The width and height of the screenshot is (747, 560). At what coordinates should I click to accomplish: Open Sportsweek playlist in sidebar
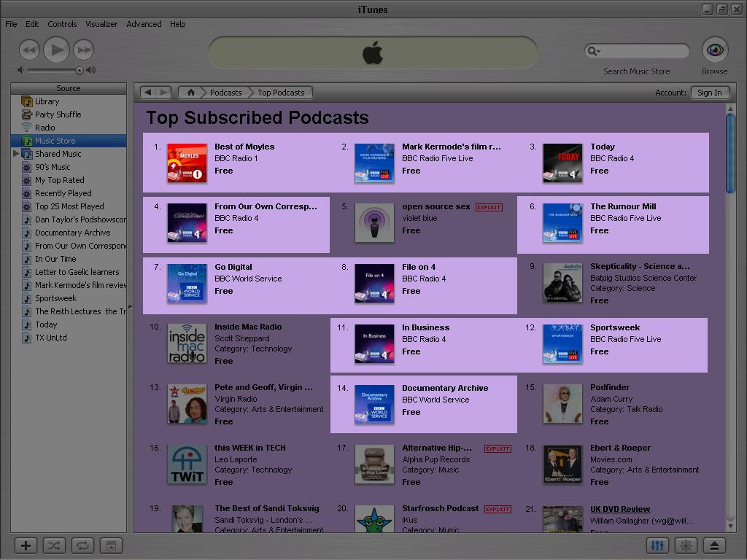(69, 298)
